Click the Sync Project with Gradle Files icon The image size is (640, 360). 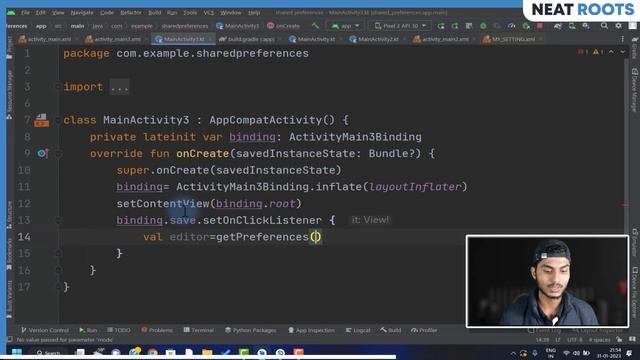click(x=557, y=26)
